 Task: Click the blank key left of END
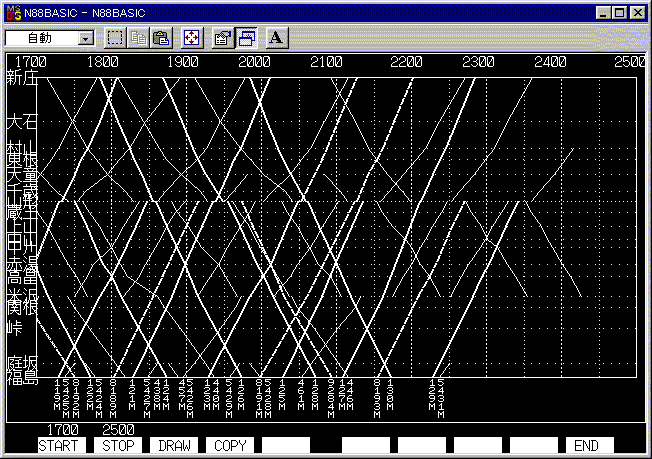coord(534,445)
